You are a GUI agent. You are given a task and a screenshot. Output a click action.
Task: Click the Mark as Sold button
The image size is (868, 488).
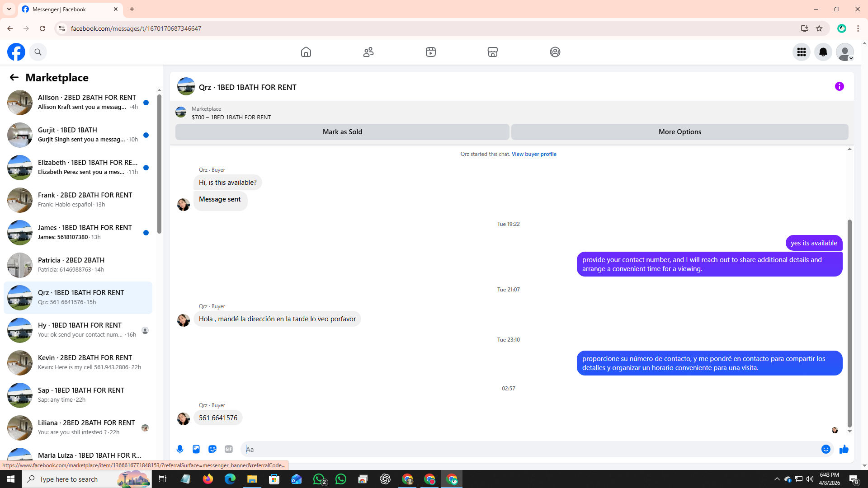342,132
